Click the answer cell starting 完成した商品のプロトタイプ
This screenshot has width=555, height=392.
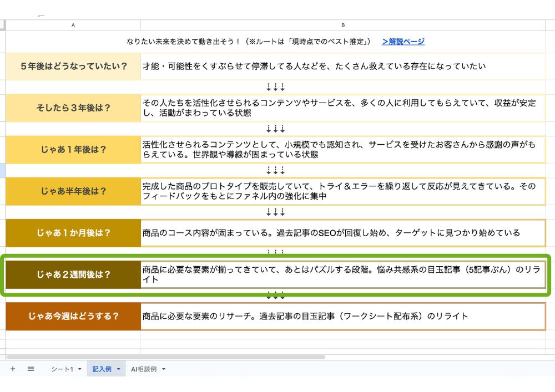(343, 191)
